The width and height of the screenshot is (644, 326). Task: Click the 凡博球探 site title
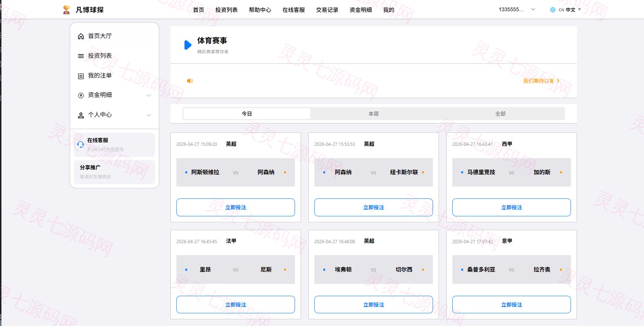(89, 10)
